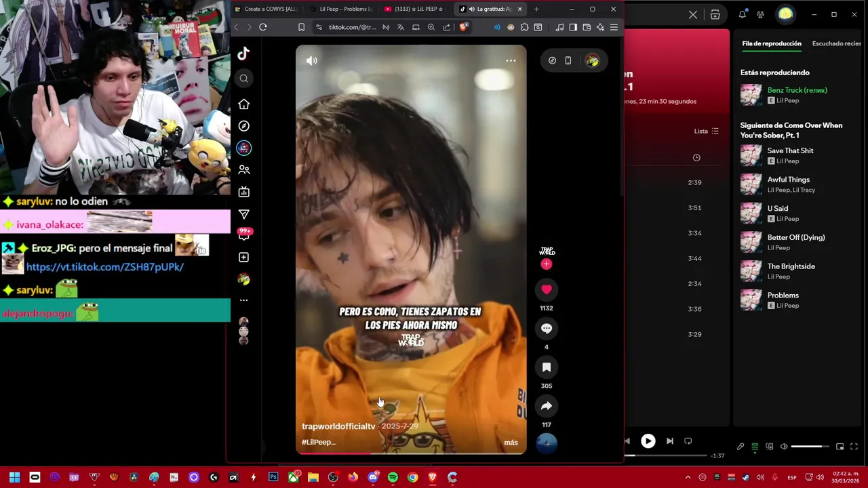Select Fila de reproducción tab in Spotify
Screen dimensions: 868x488
772,43
